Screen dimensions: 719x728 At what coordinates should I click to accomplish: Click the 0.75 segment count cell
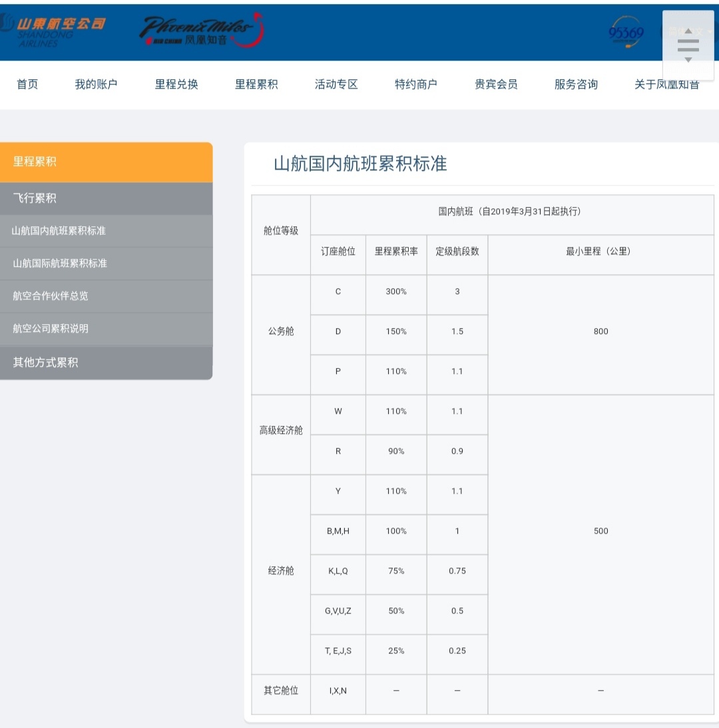click(457, 574)
